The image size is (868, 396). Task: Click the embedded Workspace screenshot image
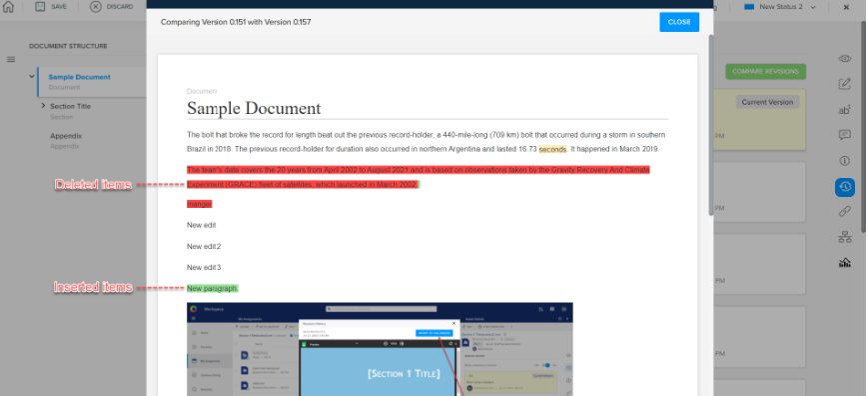[380, 349]
